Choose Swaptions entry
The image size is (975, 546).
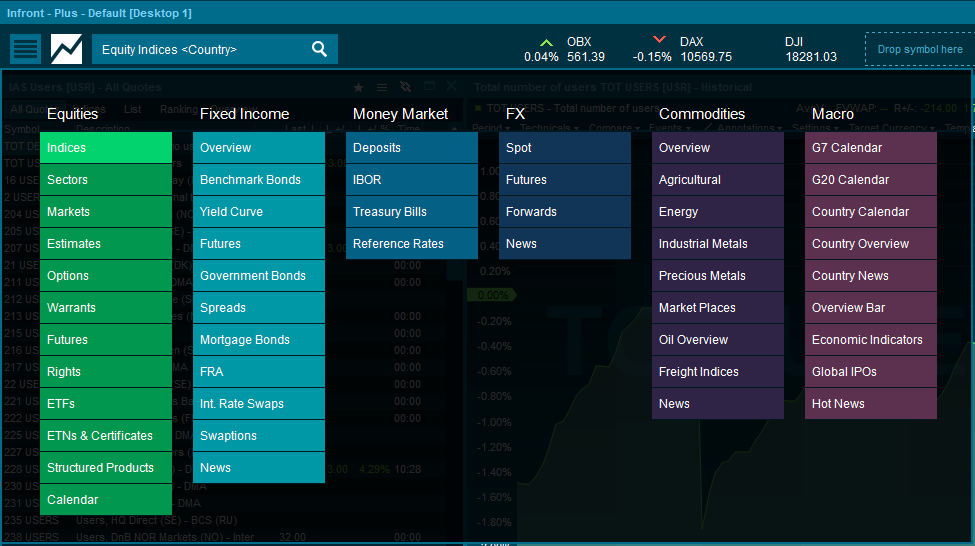259,436
